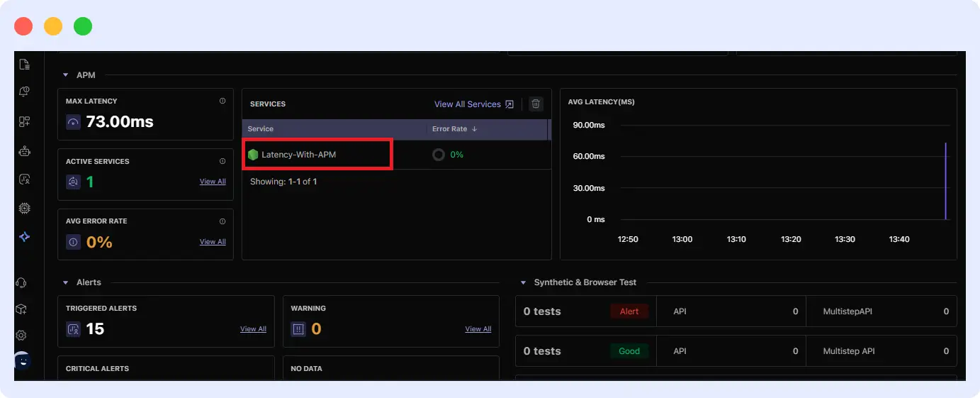Screen dimensions: 980x398
Task: Click the avatar icon at sidebar bottom
Action: point(22,361)
